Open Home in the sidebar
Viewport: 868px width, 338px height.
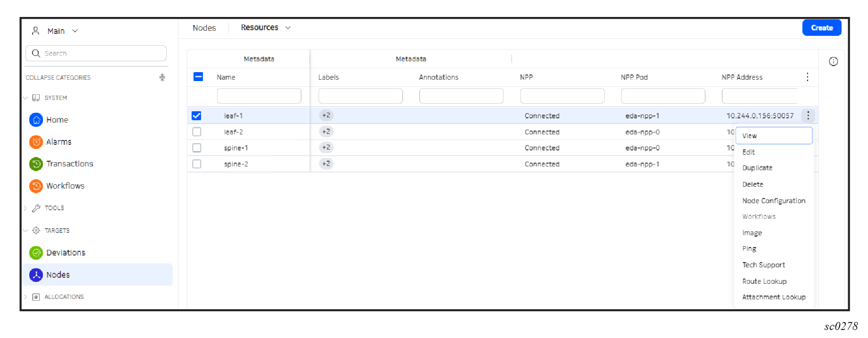coord(57,120)
